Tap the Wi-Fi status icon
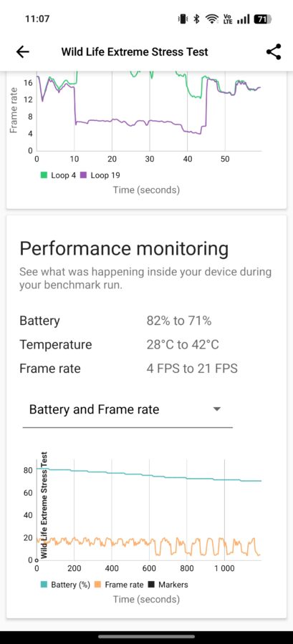 click(x=211, y=19)
